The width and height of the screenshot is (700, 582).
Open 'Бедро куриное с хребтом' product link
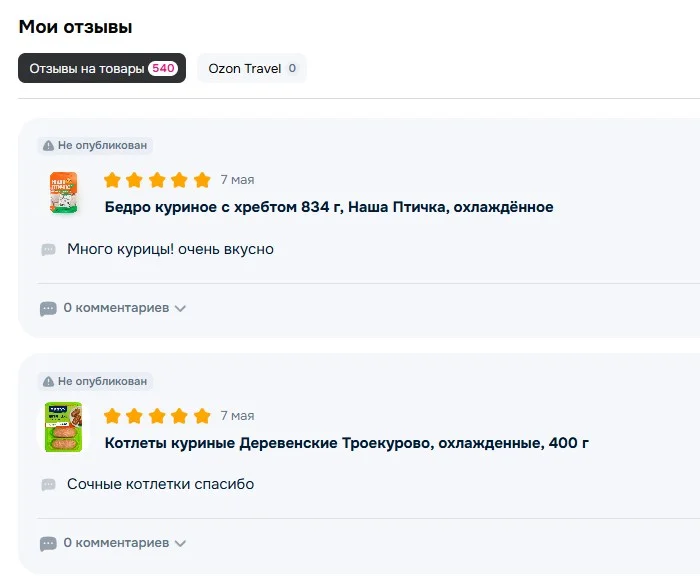[329, 207]
